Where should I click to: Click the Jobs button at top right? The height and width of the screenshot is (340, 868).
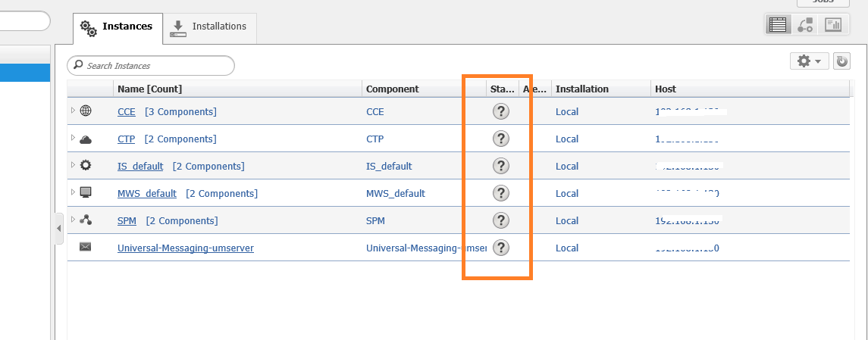coord(823,3)
